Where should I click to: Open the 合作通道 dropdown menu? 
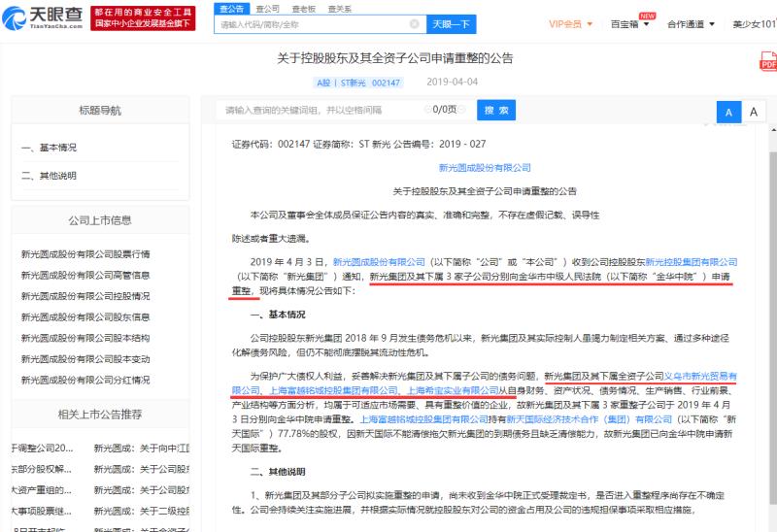[x=691, y=24]
